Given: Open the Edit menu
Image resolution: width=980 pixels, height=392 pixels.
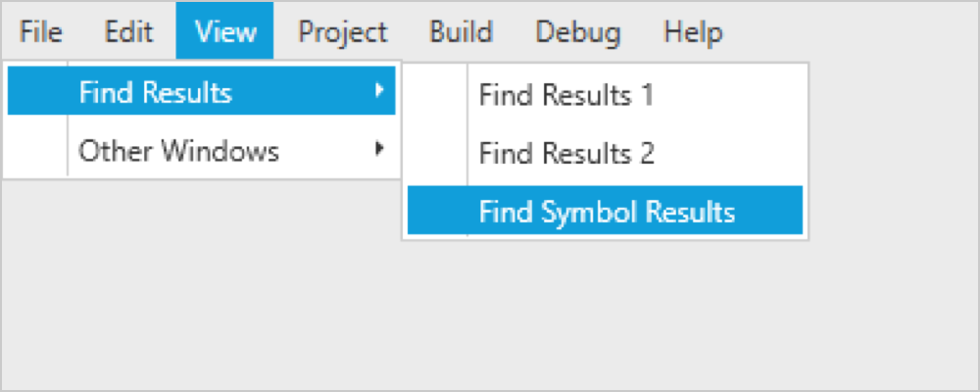Looking at the screenshot, I should (128, 32).
